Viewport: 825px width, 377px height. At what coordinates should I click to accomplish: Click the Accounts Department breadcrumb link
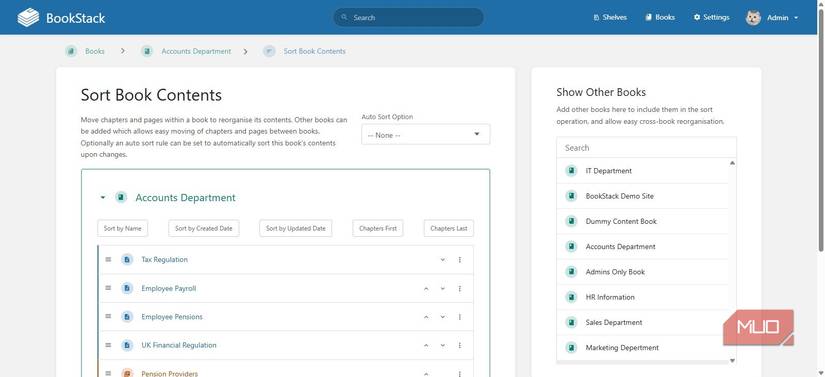[196, 51]
